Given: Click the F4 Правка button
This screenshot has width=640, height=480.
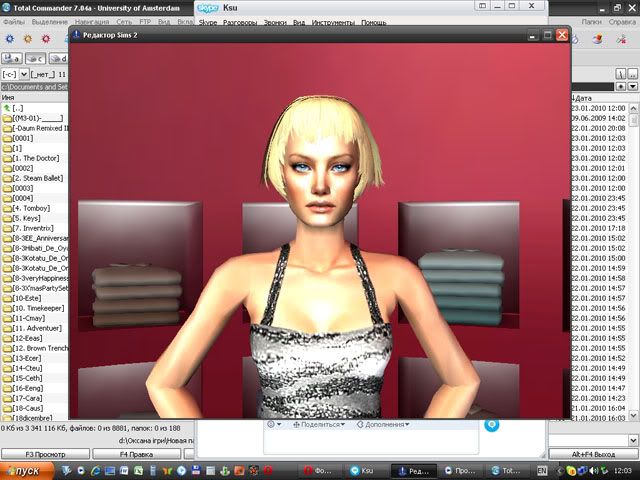Looking at the screenshot, I should 136,454.
